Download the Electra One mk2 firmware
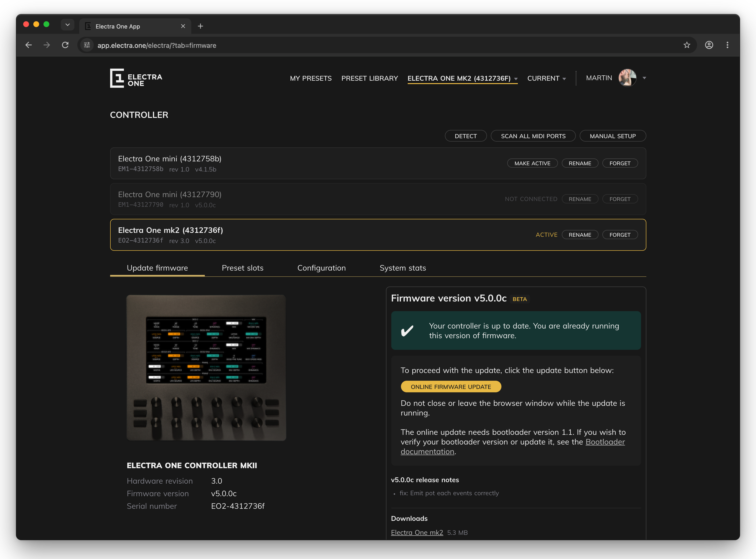756x559 pixels. (x=417, y=532)
